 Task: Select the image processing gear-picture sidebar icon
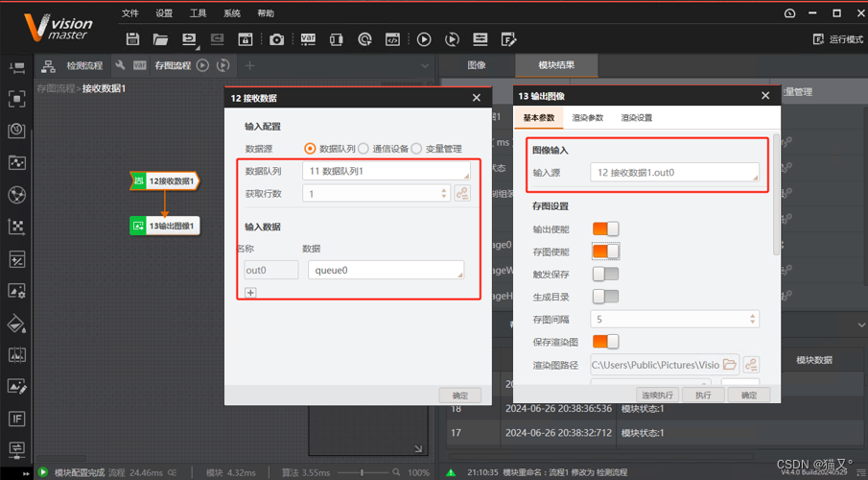pyautogui.click(x=16, y=291)
